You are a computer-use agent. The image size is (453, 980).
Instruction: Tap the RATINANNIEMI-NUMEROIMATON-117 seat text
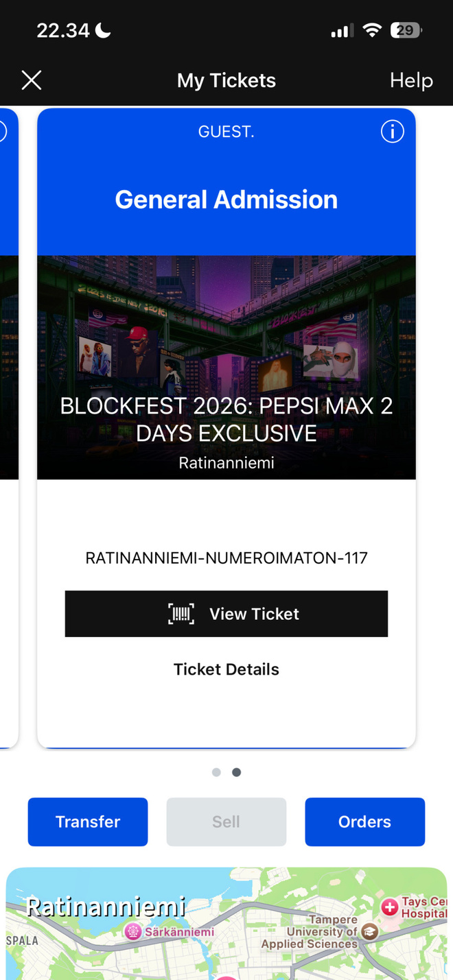226,558
